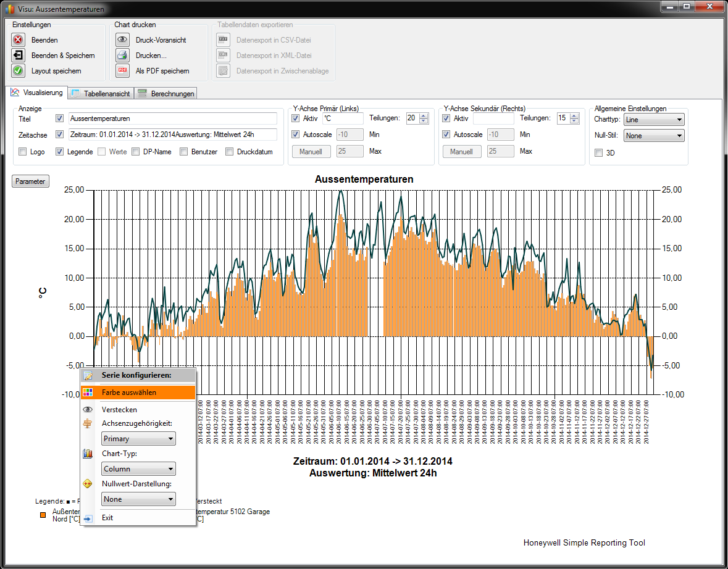Enable the Druckdatum checkbox
This screenshot has height=569, width=728.
click(x=229, y=151)
